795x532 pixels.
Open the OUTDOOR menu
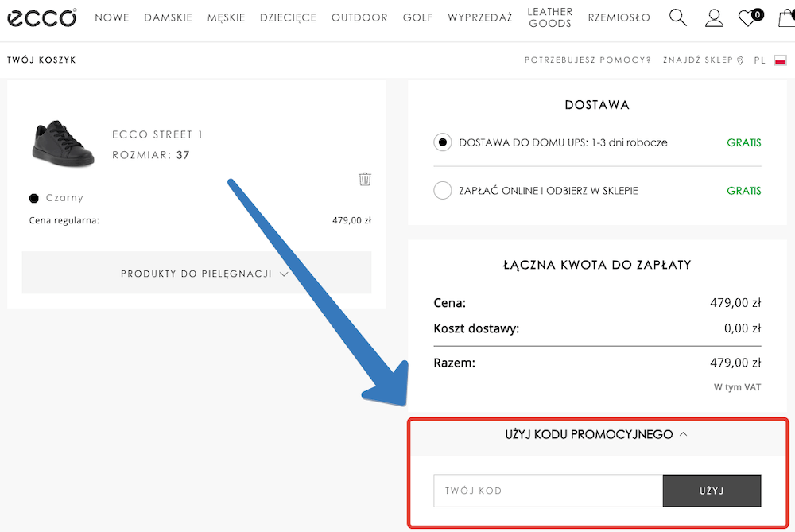359,17
